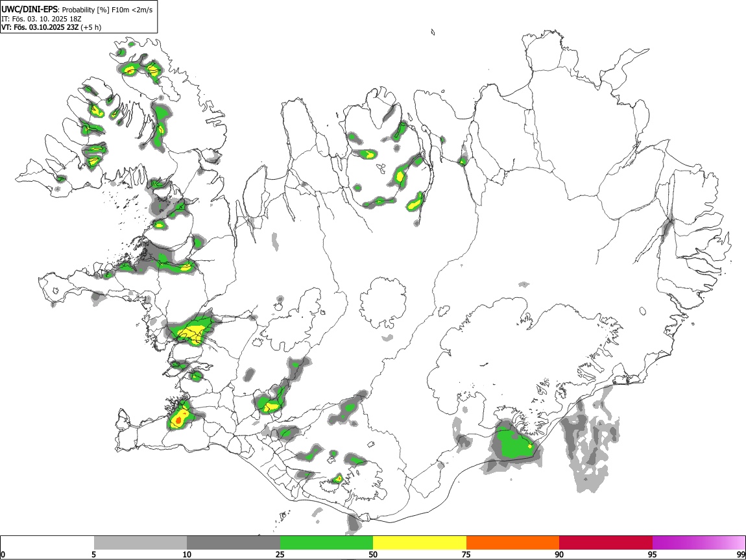Click the legend value 25
Image resolution: width=746 pixels, height=560 pixels.
pyautogui.click(x=280, y=555)
